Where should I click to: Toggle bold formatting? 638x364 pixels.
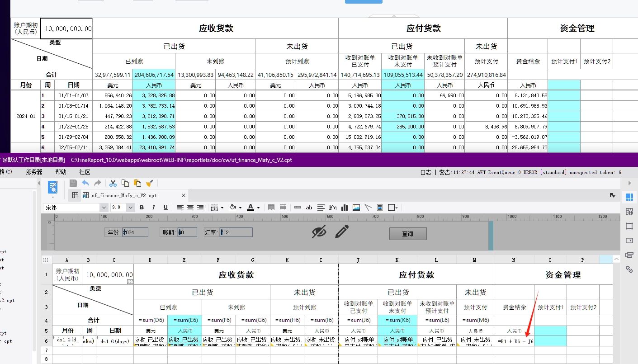142,208
